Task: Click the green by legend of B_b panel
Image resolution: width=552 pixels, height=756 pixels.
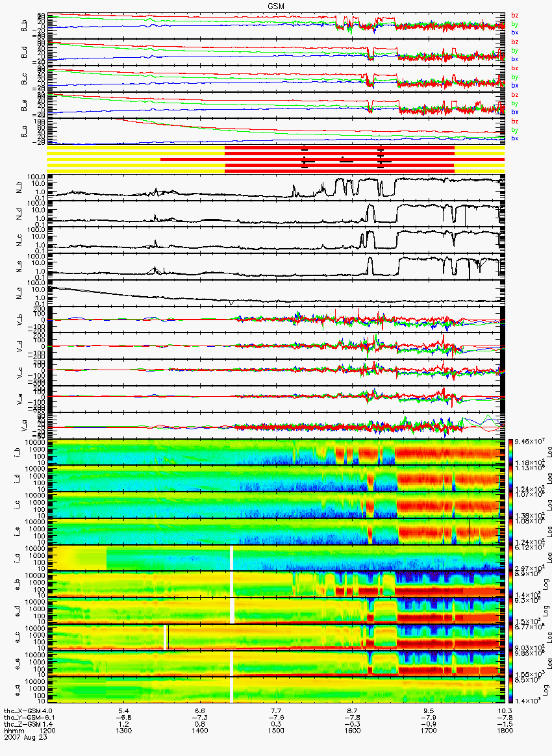Action: click(514, 23)
